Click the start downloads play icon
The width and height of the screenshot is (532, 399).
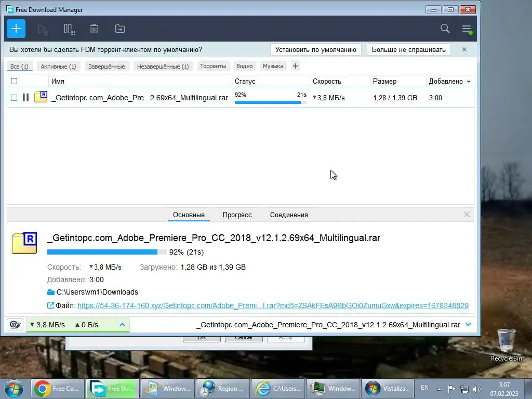click(43, 29)
